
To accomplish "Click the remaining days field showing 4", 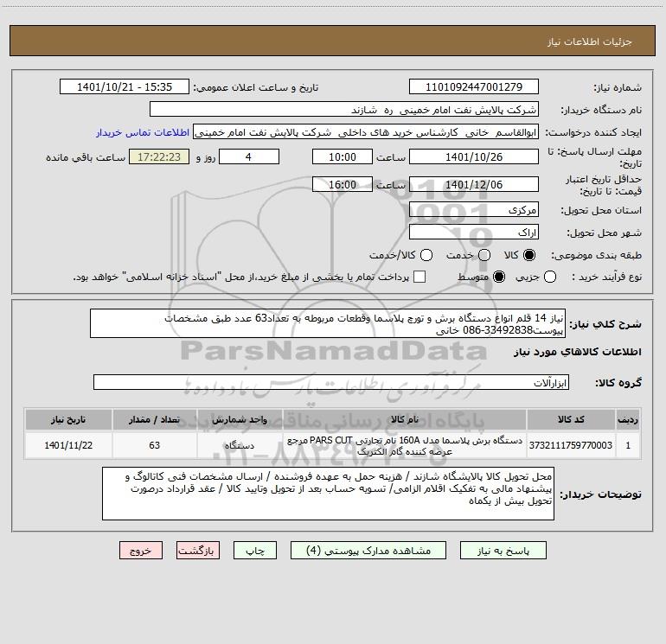I will tap(249, 156).
